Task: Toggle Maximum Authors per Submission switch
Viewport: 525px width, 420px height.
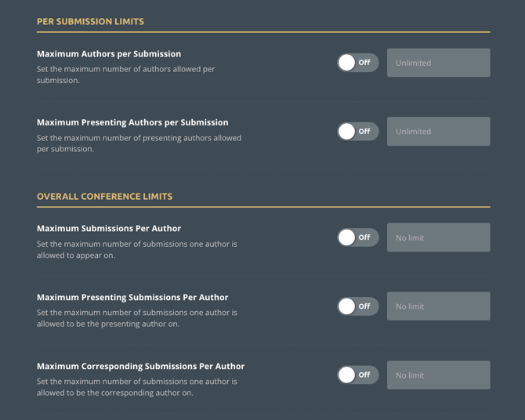Action: [x=358, y=63]
